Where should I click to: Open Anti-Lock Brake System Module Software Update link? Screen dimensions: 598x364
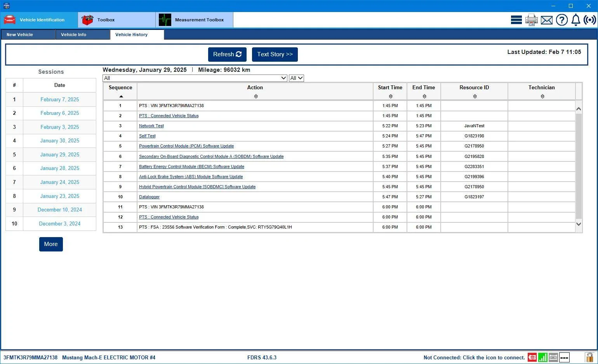click(x=191, y=177)
